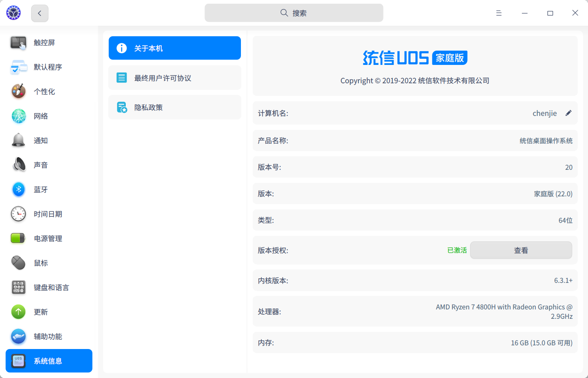Image resolution: width=588 pixels, height=378 pixels.
Task: Open the hamburger main menu
Action: click(x=499, y=13)
